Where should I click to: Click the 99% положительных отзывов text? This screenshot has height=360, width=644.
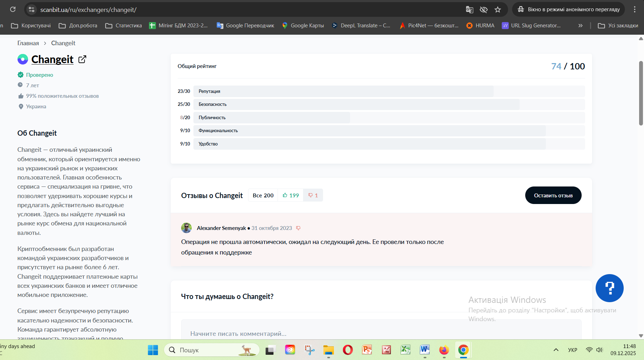click(62, 96)
